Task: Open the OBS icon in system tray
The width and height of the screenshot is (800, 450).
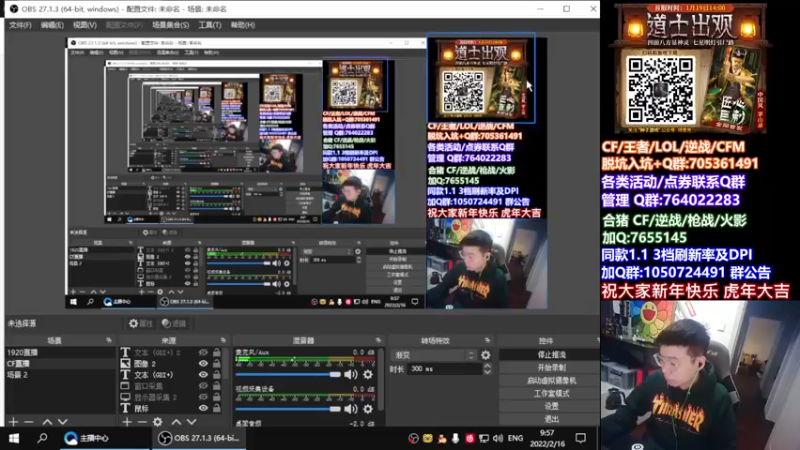Action: click(414, 438)
